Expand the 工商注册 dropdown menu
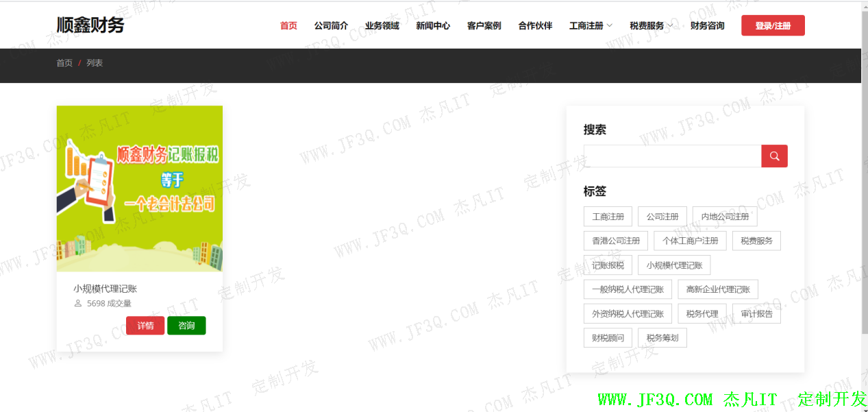The height and width of the screenshot is (412, 868). pos(591,26)
